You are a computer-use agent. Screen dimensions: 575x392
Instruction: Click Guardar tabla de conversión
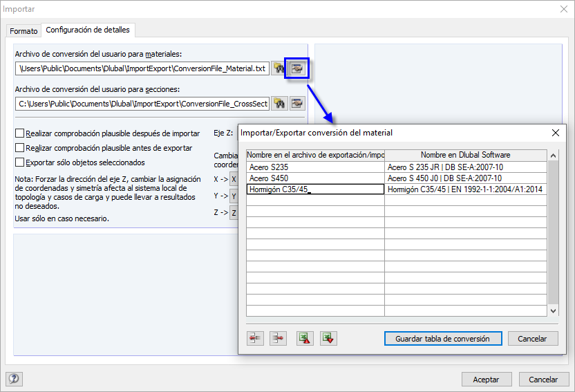point(443,339)
